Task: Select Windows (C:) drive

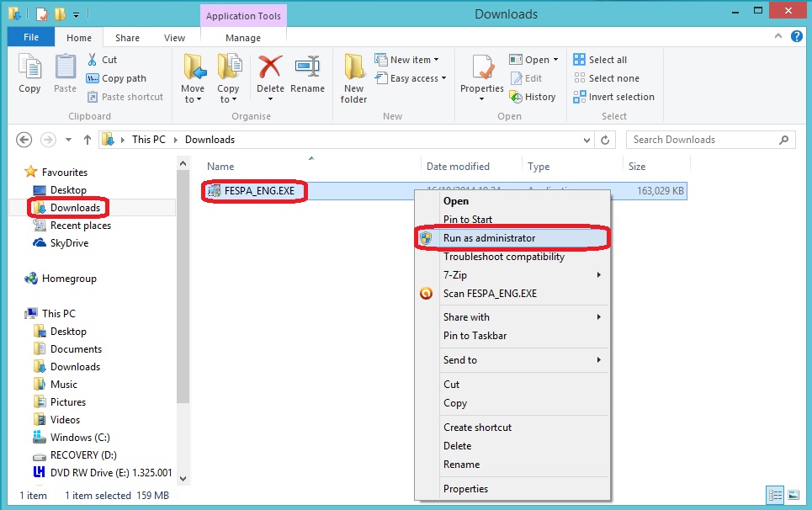Action: (72, 438)
